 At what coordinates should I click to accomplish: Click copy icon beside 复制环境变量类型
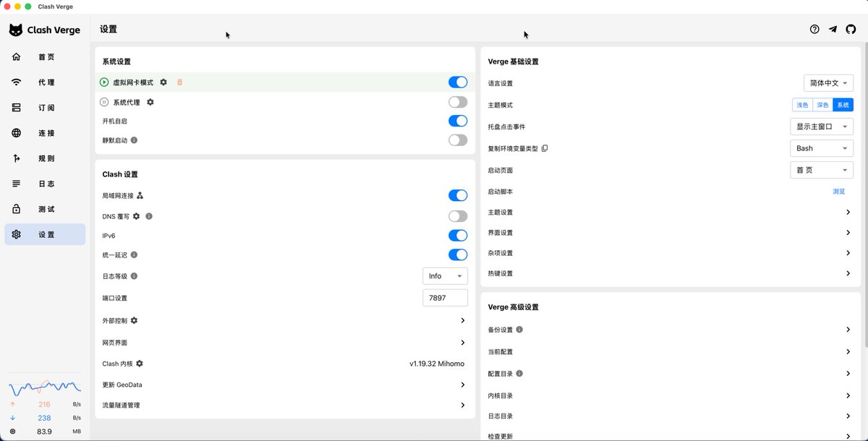545,148
